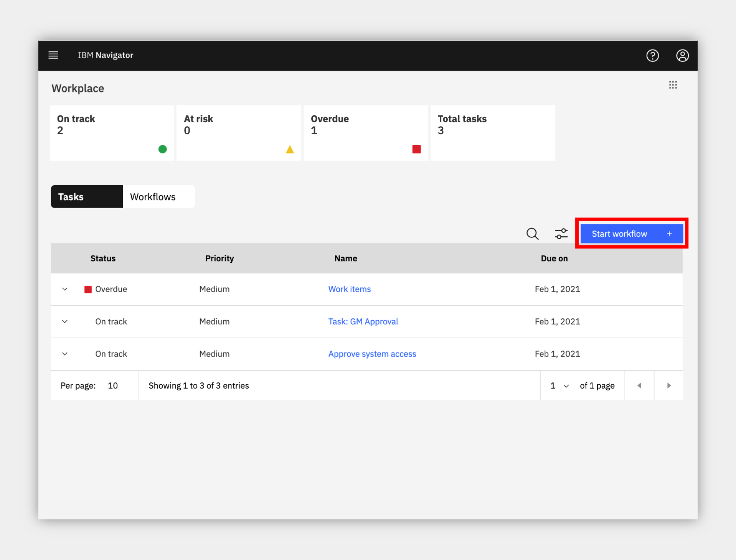
Task: Switch to the Workflows tab
Action: (x=159, y=197)
